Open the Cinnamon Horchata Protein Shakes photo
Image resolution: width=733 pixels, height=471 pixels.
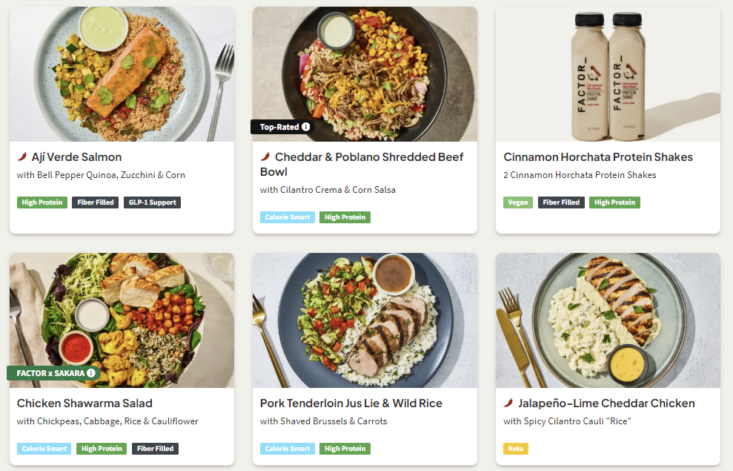[607, 74]
